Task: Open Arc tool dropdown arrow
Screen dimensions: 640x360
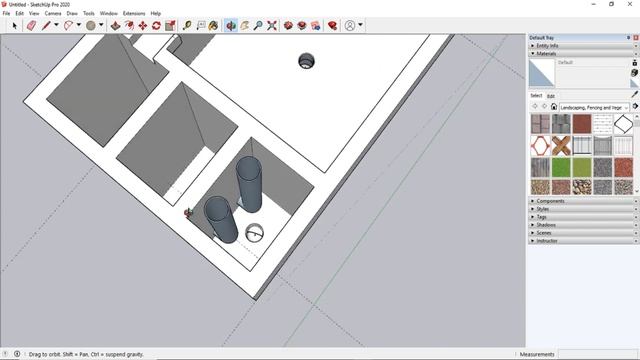Action: coord(79,25)
